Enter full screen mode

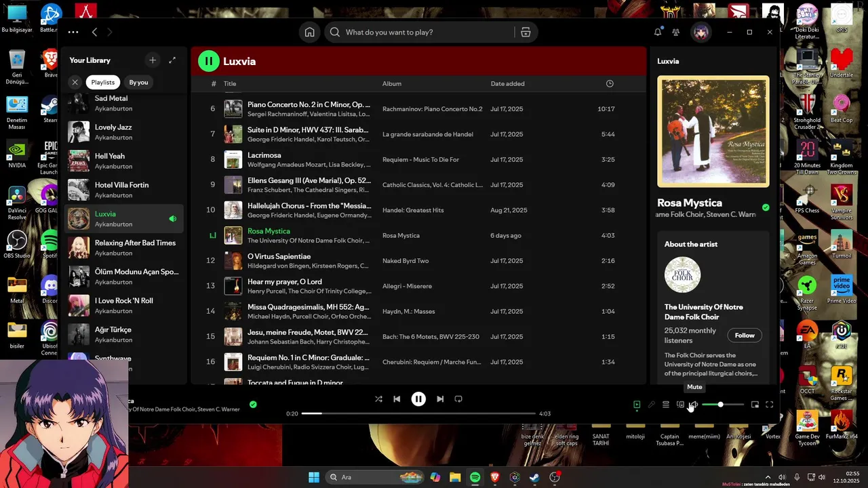(x=770, y=405)
